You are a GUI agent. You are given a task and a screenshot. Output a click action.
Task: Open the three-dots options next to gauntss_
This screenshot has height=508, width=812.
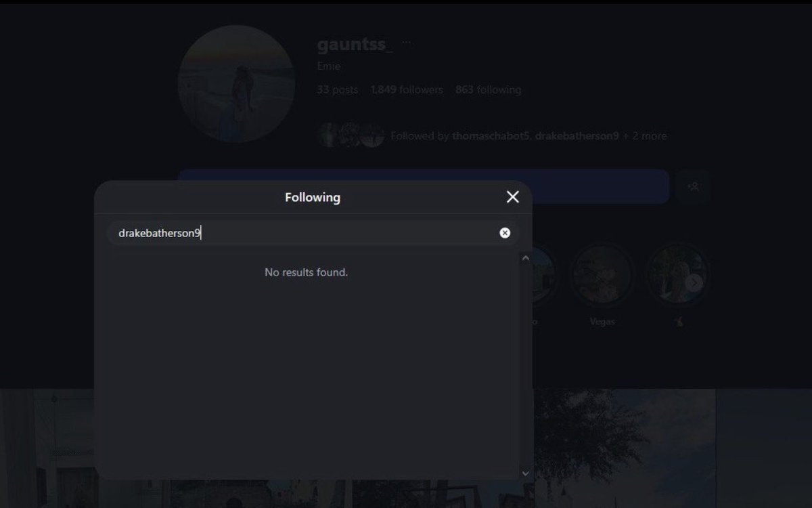tap(406, 43)
